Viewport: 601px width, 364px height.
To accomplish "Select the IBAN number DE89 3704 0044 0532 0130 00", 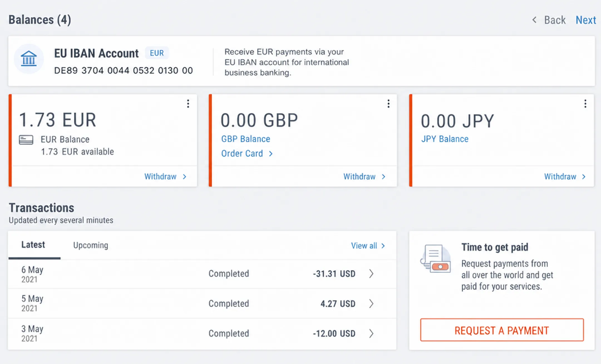I will coord(123,71).
